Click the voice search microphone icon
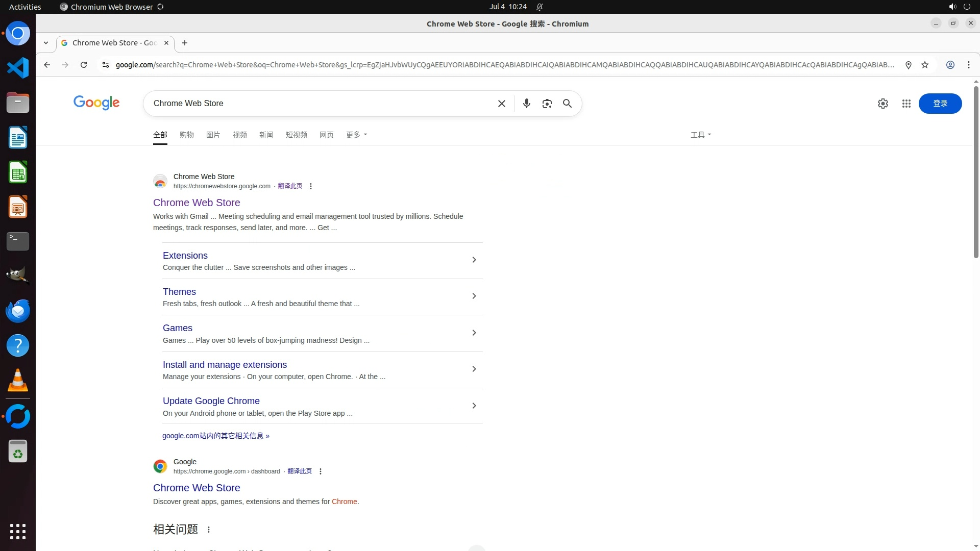Screen dimensions: 980x551 click(x=526, y=104)
